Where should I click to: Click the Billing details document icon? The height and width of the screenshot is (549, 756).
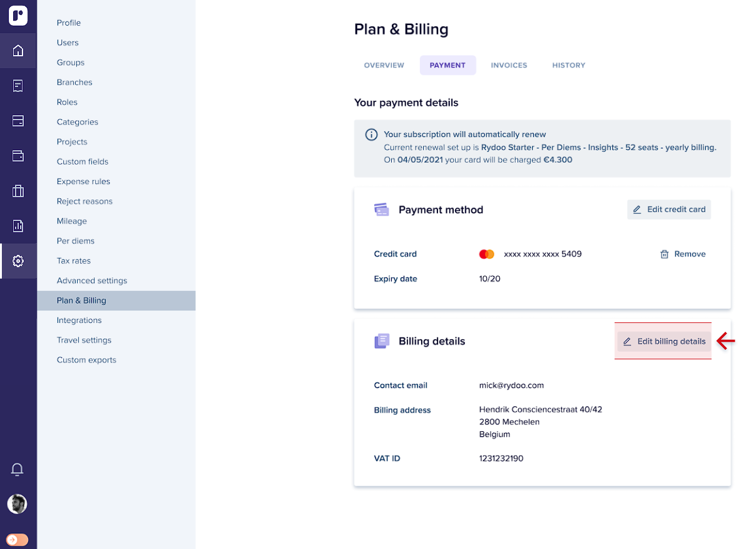click(x=382, y=341)
